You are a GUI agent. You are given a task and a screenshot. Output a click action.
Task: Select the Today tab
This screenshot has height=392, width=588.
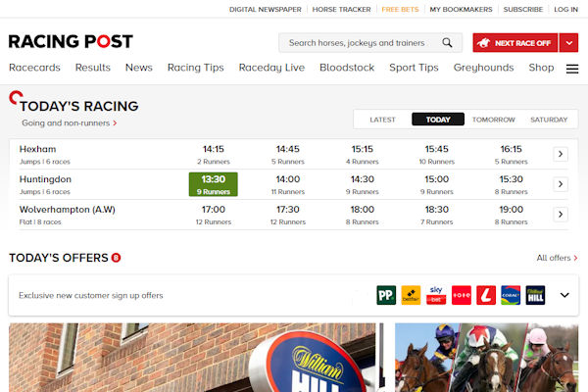click(438, 120)
